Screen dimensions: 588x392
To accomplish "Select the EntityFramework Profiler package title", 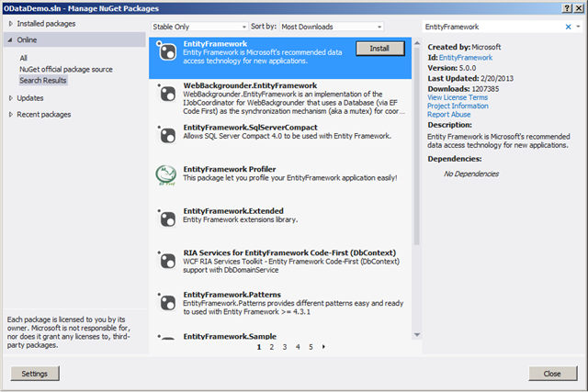I will [229, 169].
